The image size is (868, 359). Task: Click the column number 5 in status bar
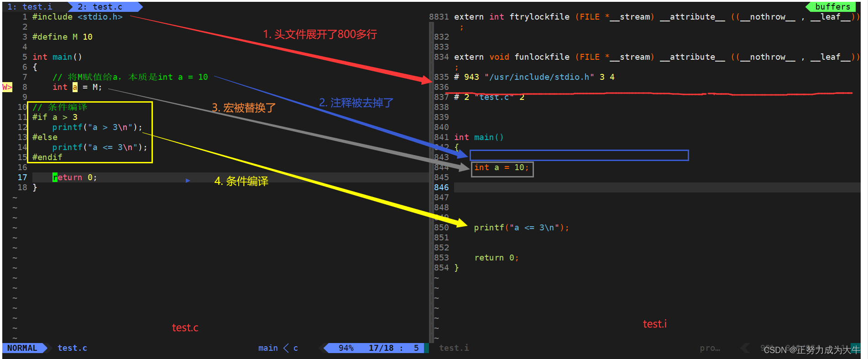[416, 348]
